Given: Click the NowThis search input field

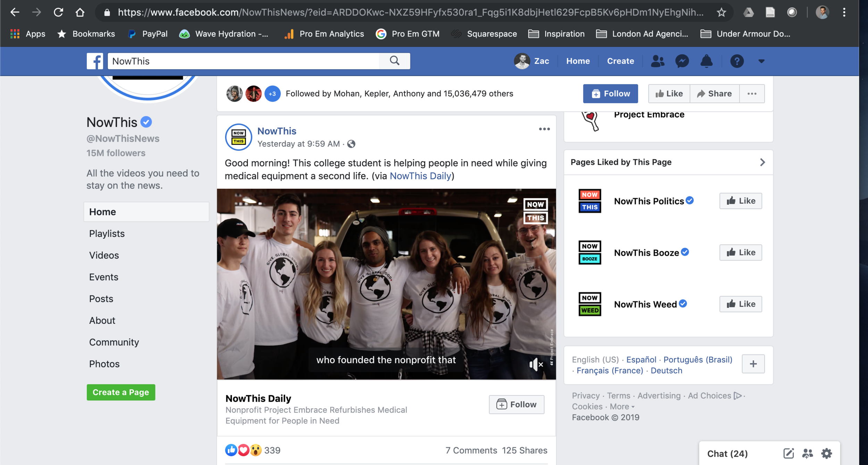Looking at the screenshot, I should coord(243,61).
